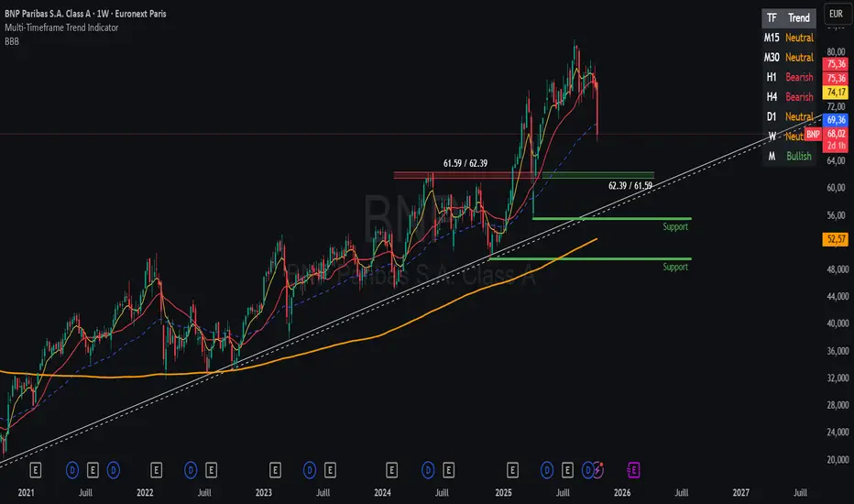Click the D1 Neutral row in trend table
The height and width of the screenshot is (504, 854).
(x=789, y=116)
